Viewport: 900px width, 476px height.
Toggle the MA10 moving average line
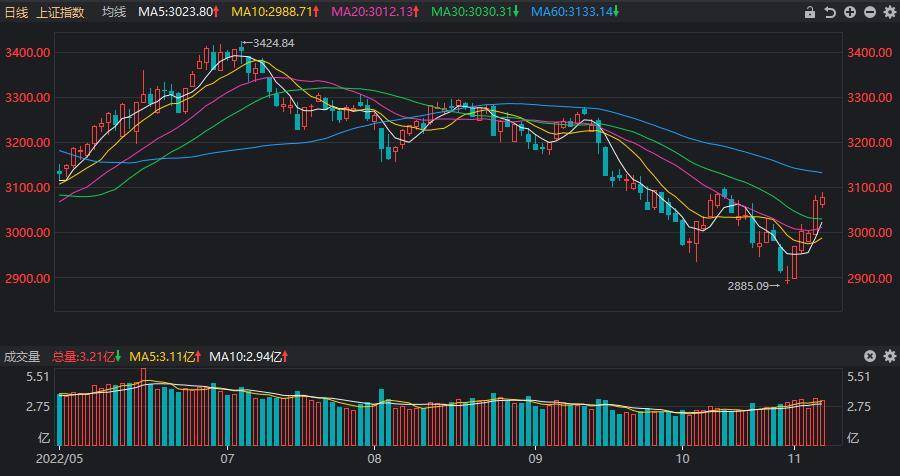point(275,12)
